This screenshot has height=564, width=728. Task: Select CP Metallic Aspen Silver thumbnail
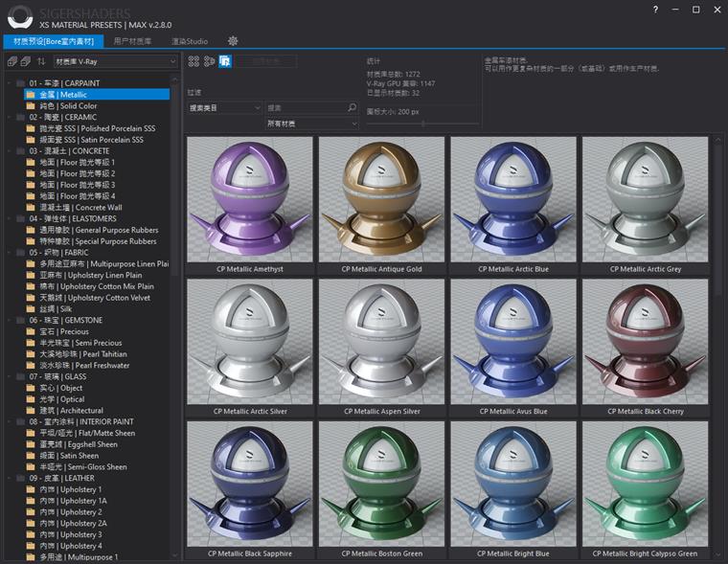tap(381, 342)
